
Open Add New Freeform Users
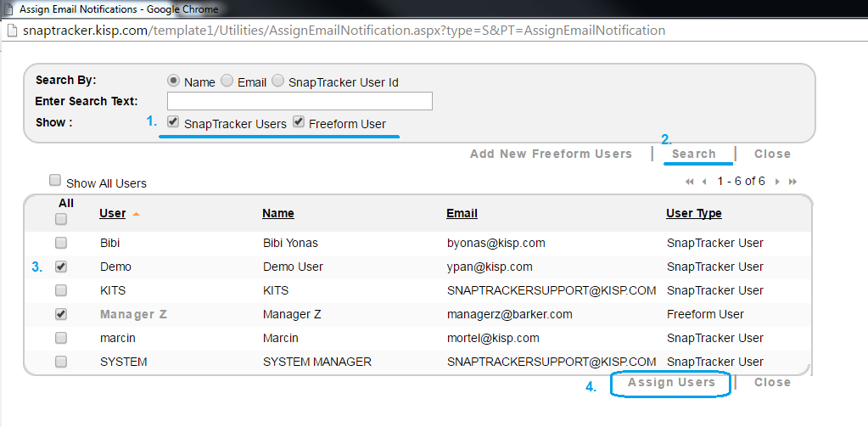[551, 154]
